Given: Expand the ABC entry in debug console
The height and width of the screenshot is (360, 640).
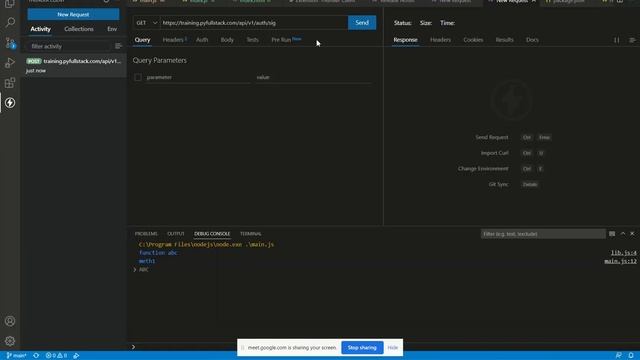Looking at the screenshot, I should pyautogui.click(x=135, y=269).
